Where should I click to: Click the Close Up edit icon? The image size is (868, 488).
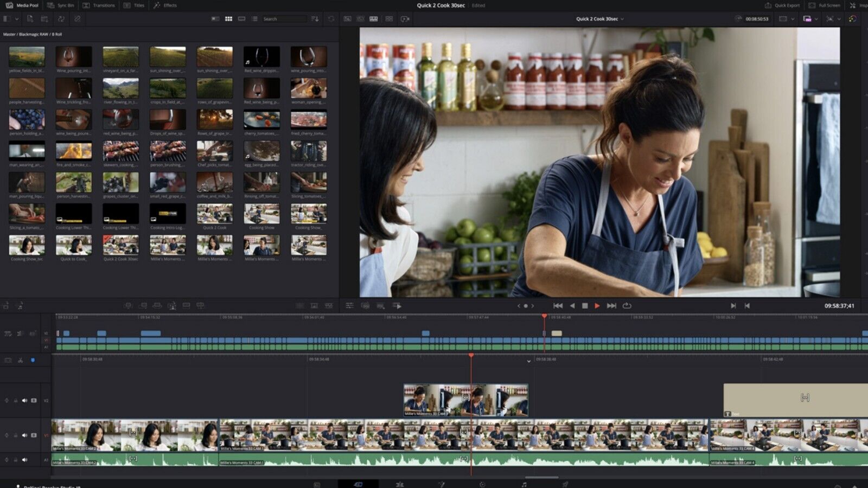point(172,306)
